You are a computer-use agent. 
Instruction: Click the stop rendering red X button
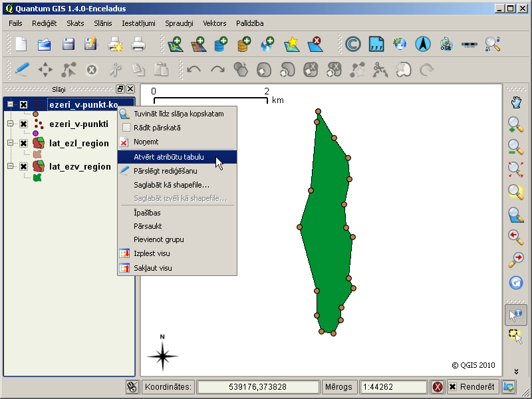(x=438, y=387)
